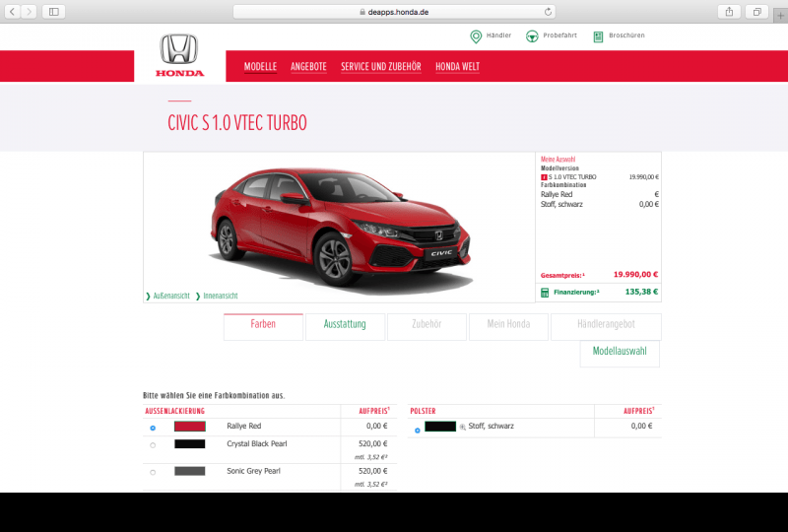Click the Modellauswahl button
The image size is (788, 532).
[620, 354]
